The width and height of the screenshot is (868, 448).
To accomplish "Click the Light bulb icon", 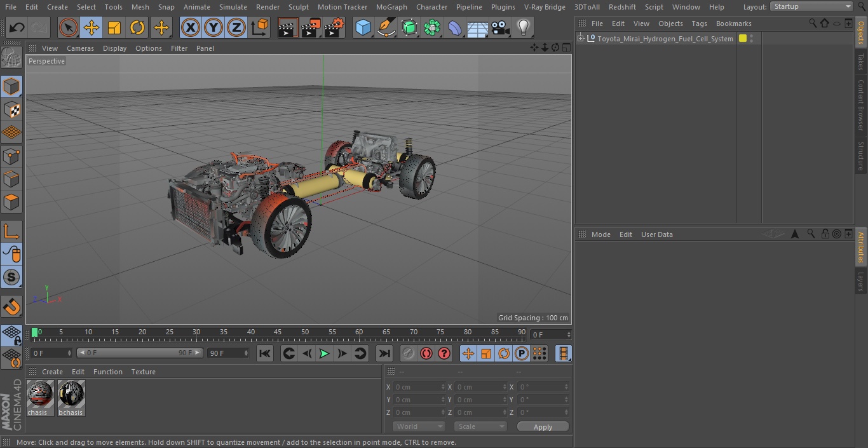I will tap(523, 27).
